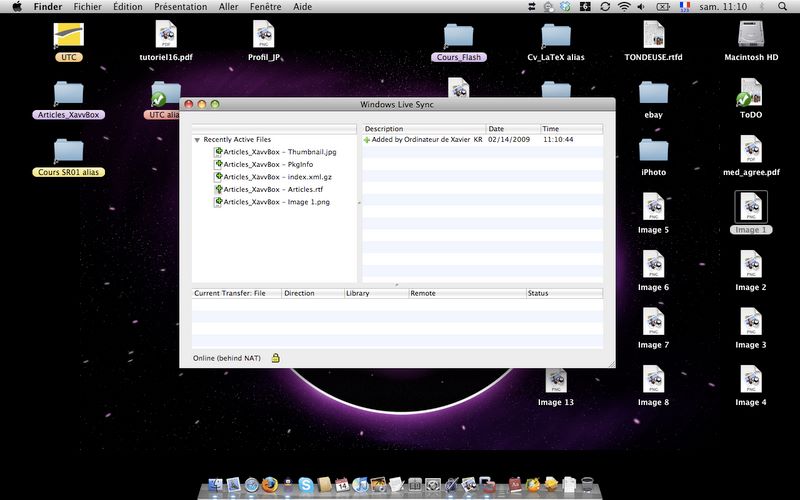Select the 'Added by Ordinateur de Xavier' row

483,139
